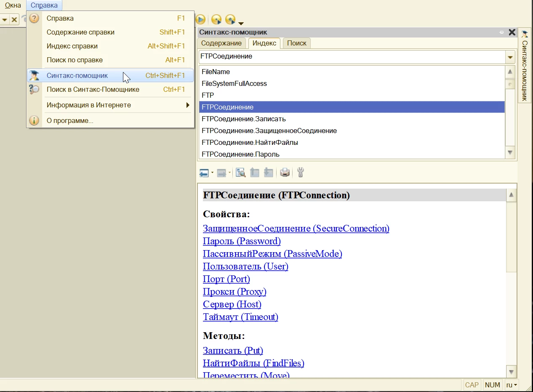This screenshot has height=392, width=533.
Task: Open the collapsed Синтакс-помощник side tab
Action: 525,65
